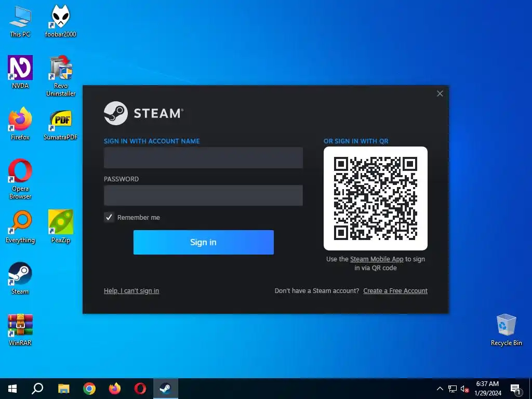Image resolution: width=532 pixels, height=399 pixels.
Task: Open the network status tray icon
Action: tap(453, 389)
